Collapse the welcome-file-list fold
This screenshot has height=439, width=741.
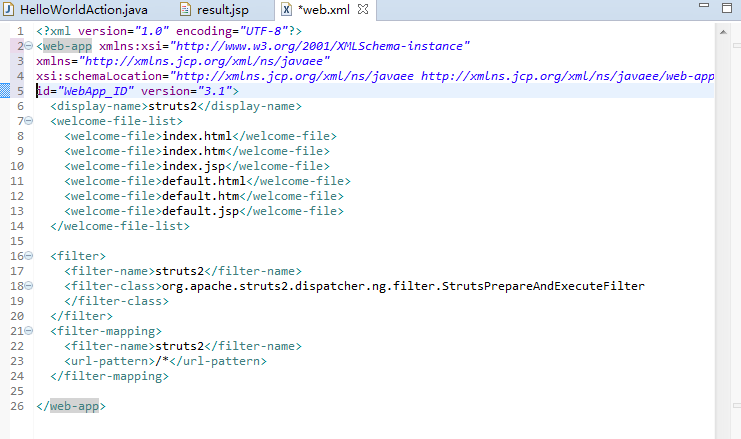point(29,121)
